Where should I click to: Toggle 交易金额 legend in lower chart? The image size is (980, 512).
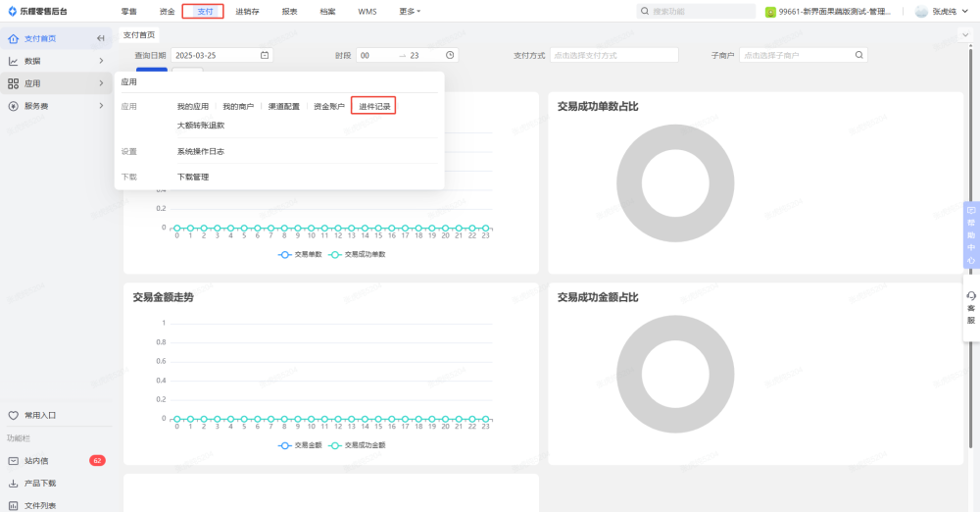300,445
